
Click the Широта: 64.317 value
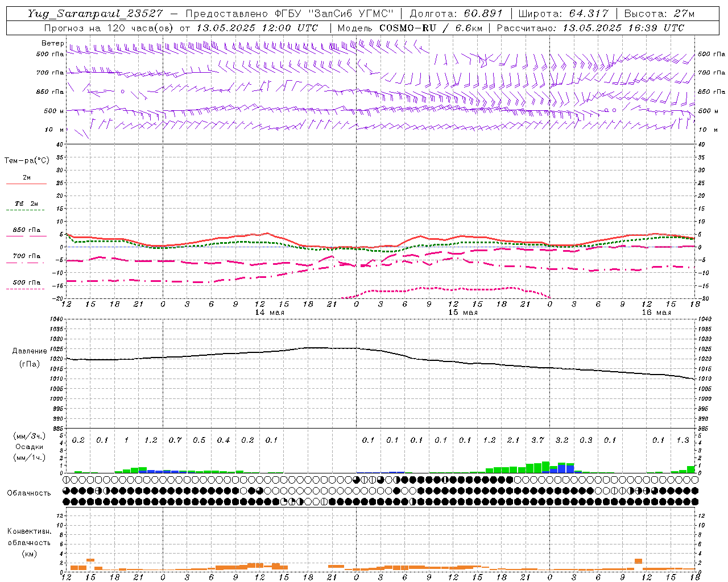point(564,14)
